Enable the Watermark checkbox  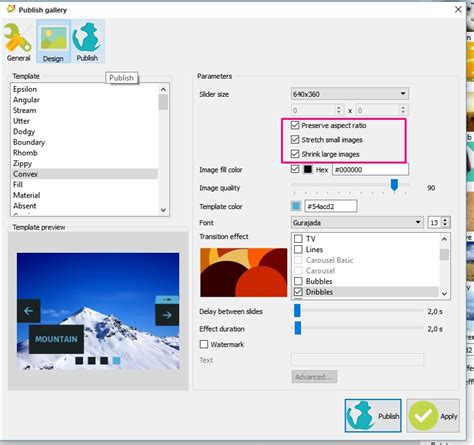tap(204, 344)
